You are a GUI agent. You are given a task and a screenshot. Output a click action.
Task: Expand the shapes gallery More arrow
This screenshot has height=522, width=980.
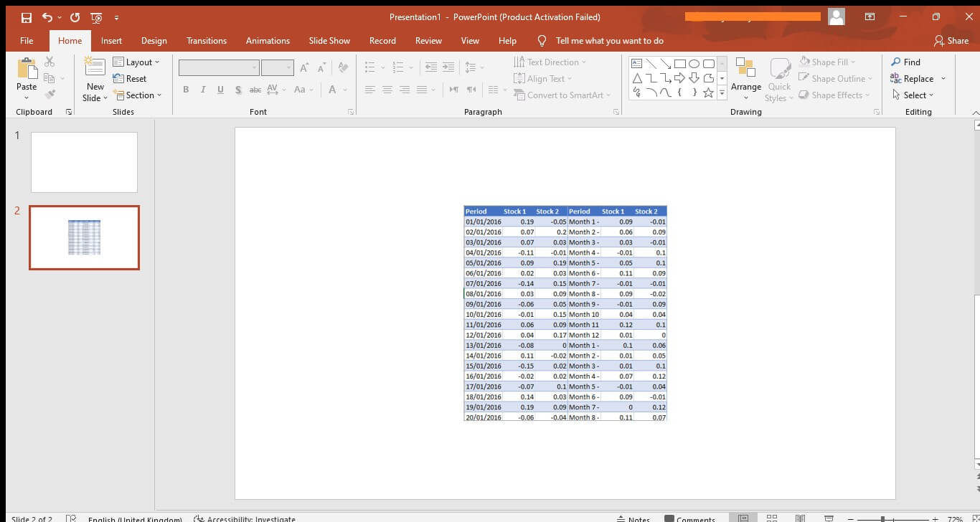(x=722, y=93)
